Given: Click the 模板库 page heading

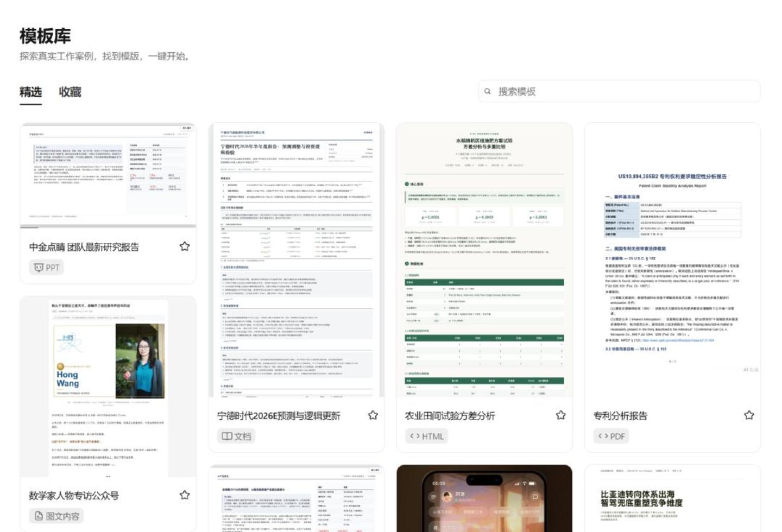Looking at the screenshot, I should pyautogui.click(x=45, y=36).
